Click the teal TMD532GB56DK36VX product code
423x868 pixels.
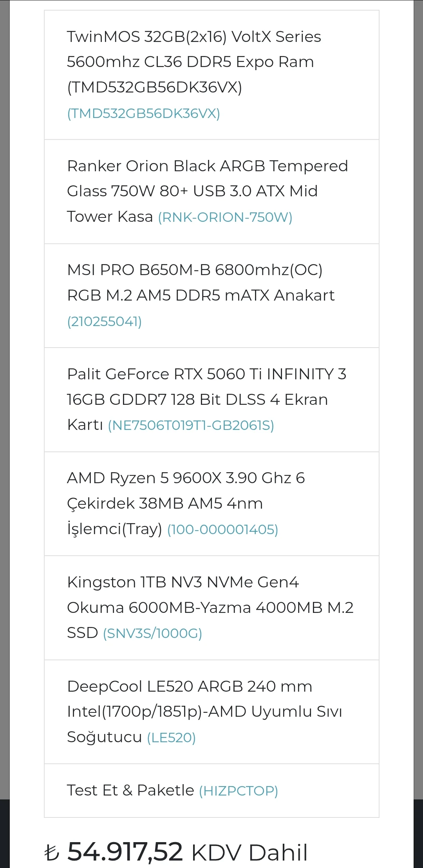click(143, 114)
